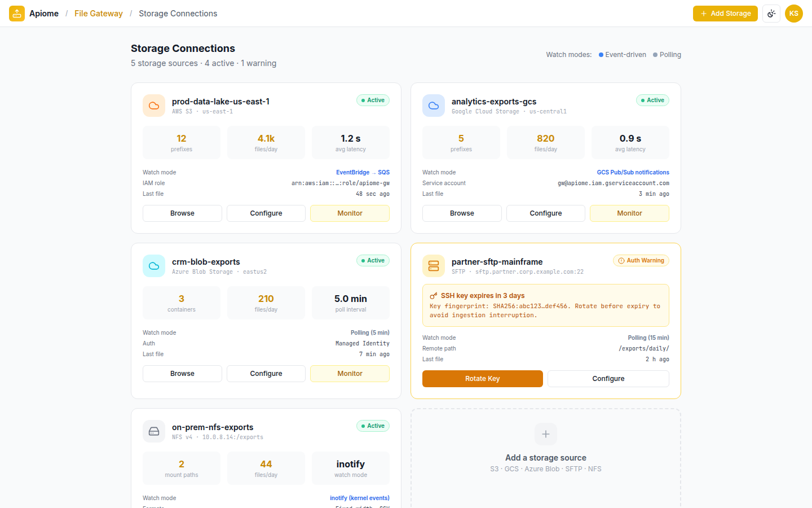The image size is (812, 508).
Task: Click the inotify (kernel events) text
Action: coord(360,498)
